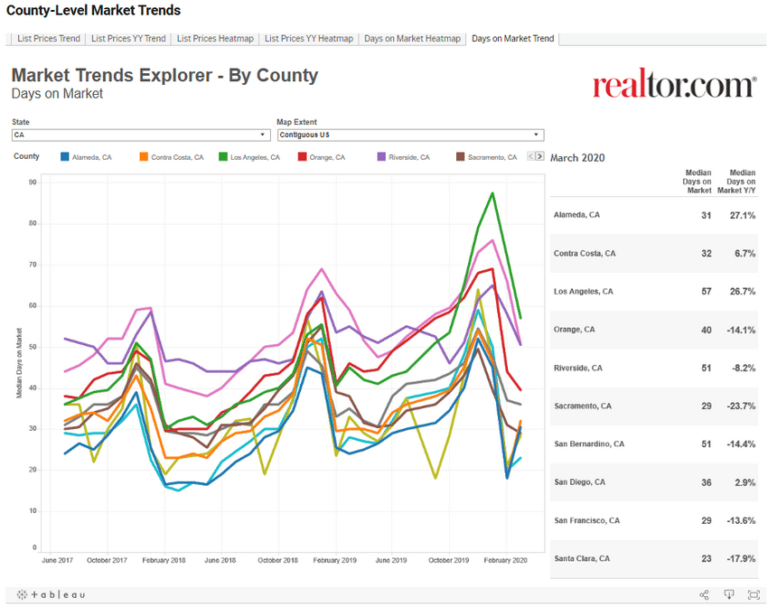Click the legend scroll-right arrow
The height and width of the screenshot is (607, 768).
(x=540, y=156)
